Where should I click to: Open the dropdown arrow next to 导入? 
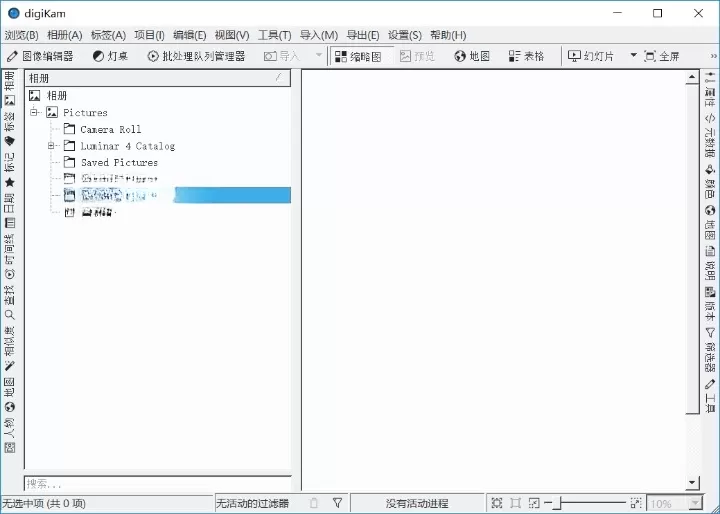pos(319,56)
